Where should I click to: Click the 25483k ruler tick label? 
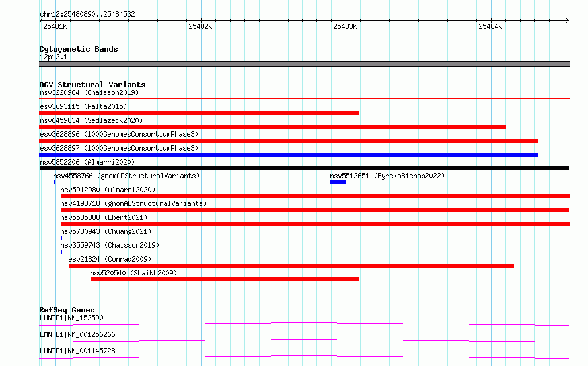point(345,26)
